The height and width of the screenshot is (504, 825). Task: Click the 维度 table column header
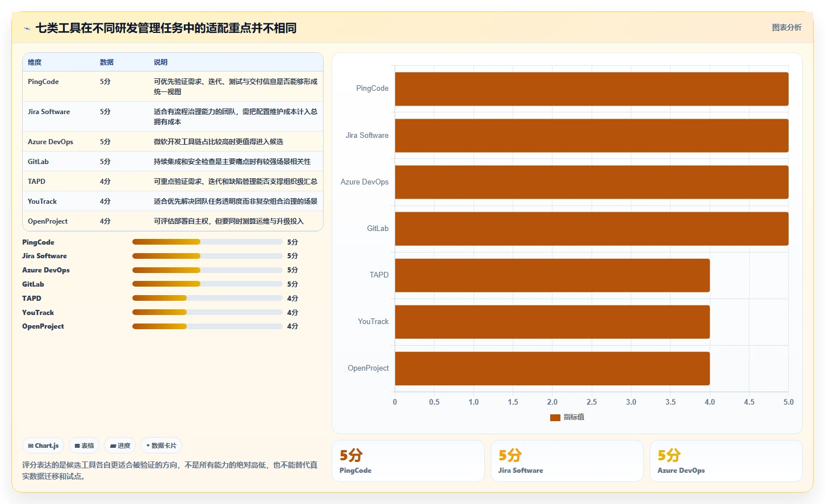point(35,62)
